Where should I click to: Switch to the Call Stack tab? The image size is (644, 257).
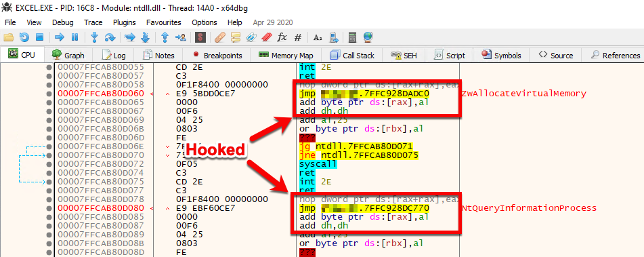click(x=352, y=55)
